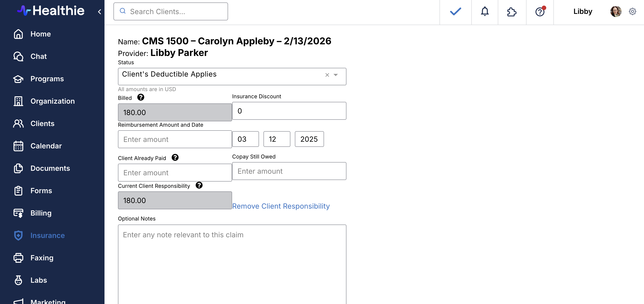The image size is (644, 304).
Task: Open the Billing menu item
Action: [41, 213]
